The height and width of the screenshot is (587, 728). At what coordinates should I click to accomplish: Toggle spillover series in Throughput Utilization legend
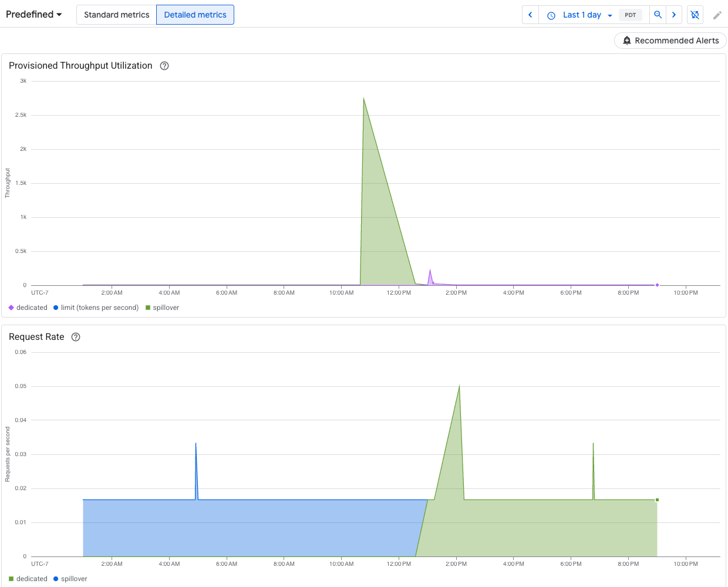point(162,308)
